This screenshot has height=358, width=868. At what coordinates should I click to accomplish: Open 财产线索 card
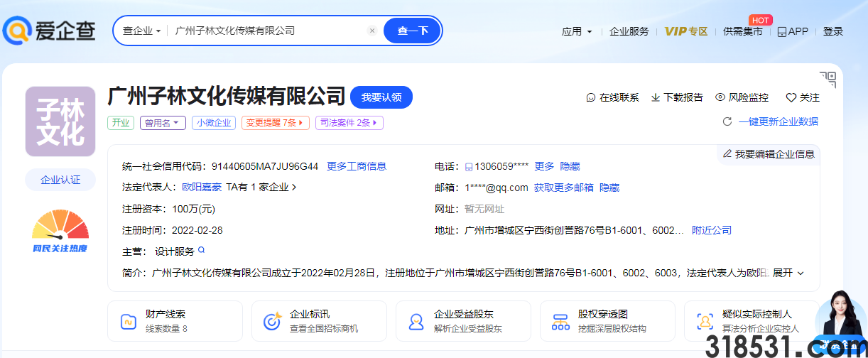tap(175, 321)
